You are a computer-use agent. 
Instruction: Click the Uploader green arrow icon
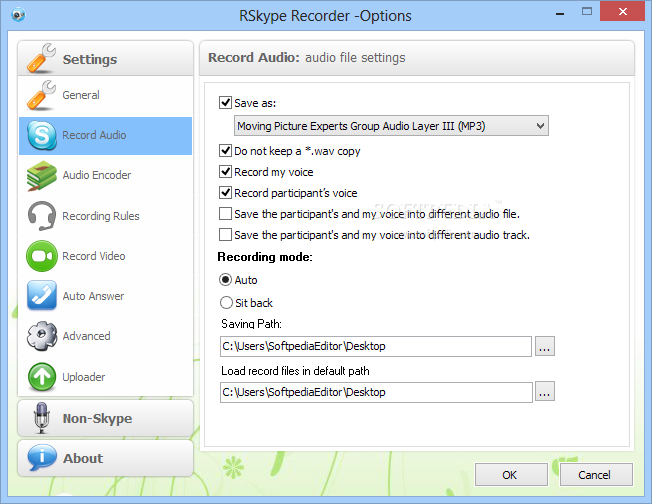pyautogui.click(x=42, y=377)
